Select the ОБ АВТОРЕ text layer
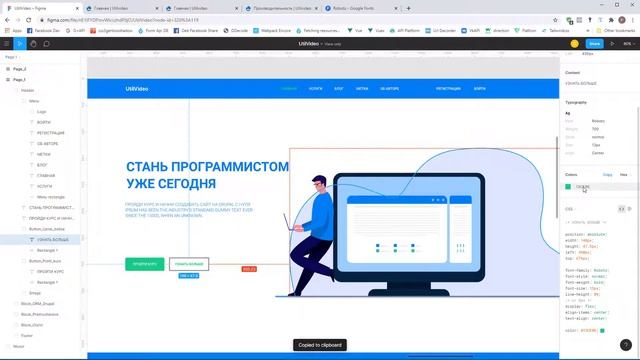The width and height of the screenshot is (640, 360). pos(47,143)
